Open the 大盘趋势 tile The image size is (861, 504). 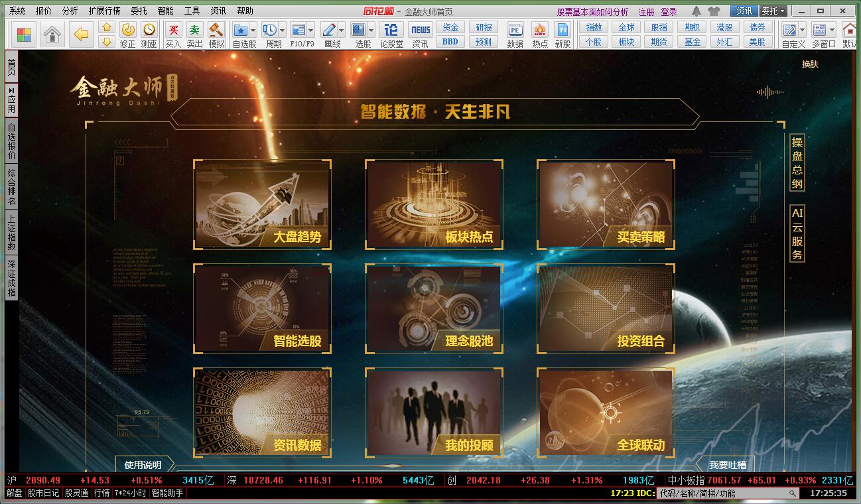[262, 204]
